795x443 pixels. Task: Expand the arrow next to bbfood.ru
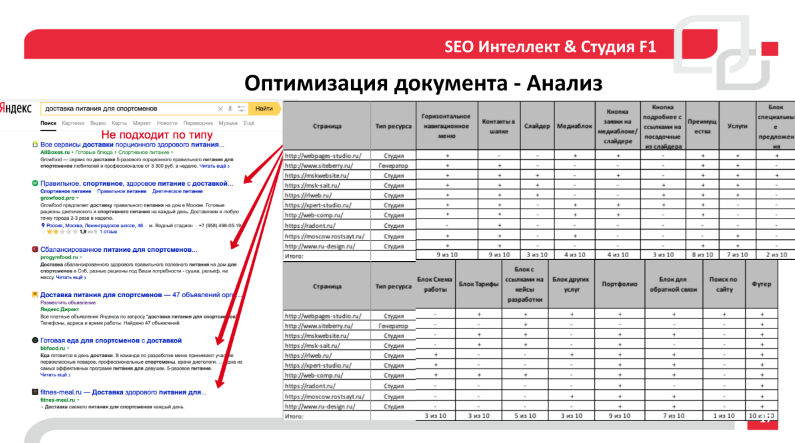coord(67,349)
